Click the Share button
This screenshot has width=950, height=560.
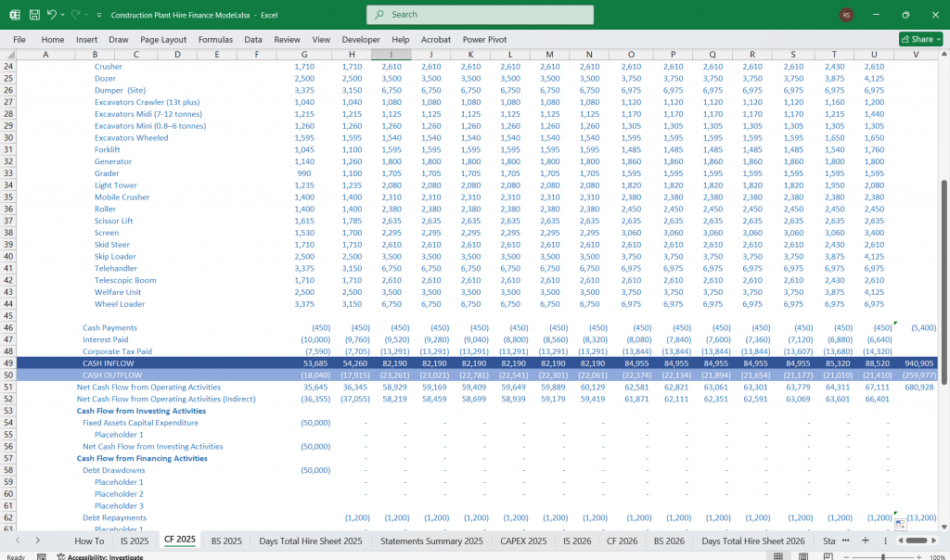pos(915,38)
